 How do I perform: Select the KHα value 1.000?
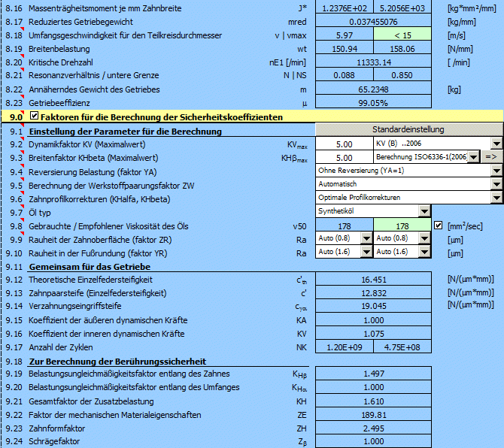374,386
